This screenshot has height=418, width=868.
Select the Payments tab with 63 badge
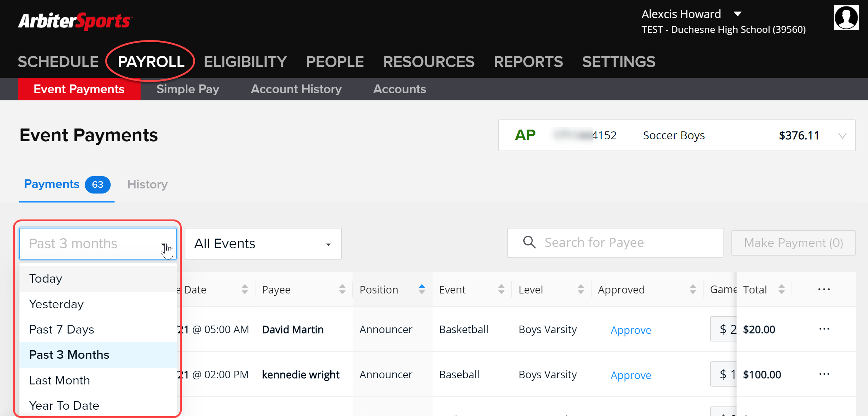[x=67, y=184]
